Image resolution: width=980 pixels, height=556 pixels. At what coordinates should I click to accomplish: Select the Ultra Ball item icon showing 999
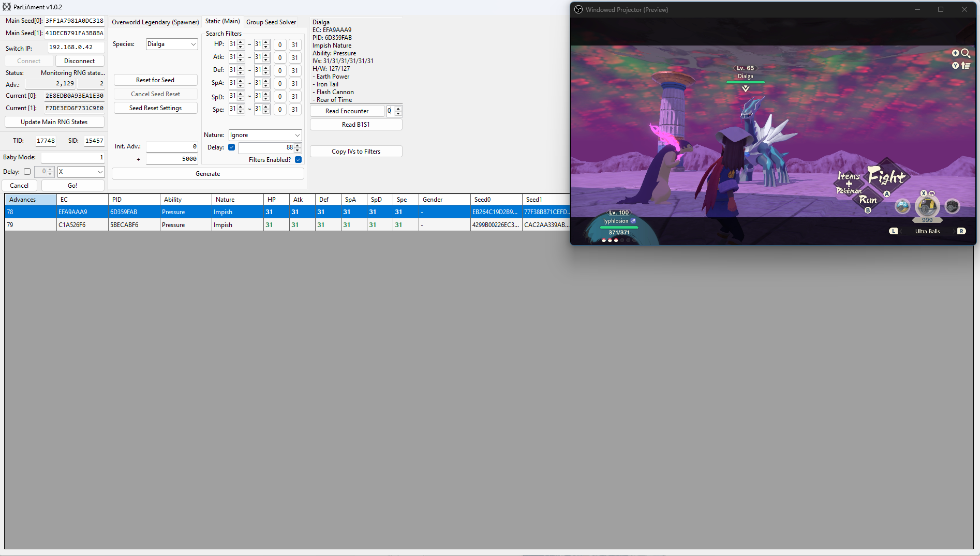point(927,207)
